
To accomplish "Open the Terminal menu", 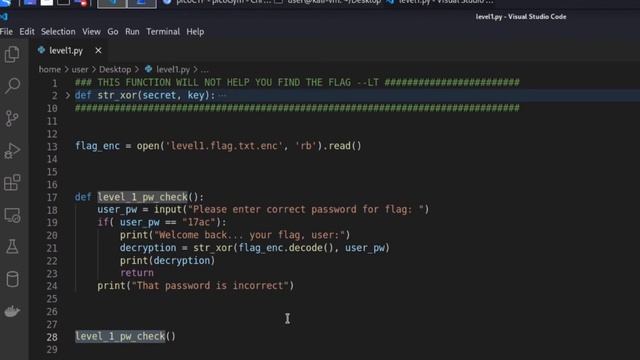I will 163,31.
